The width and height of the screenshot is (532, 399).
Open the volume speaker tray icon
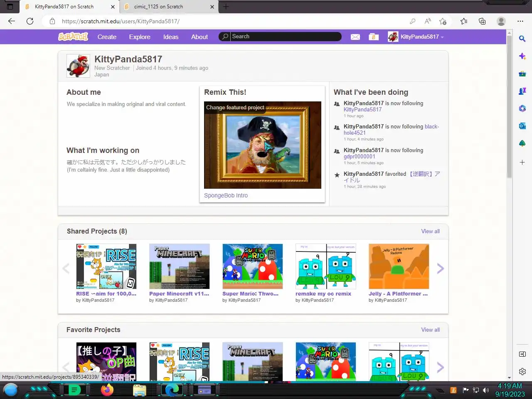(485, 390)
